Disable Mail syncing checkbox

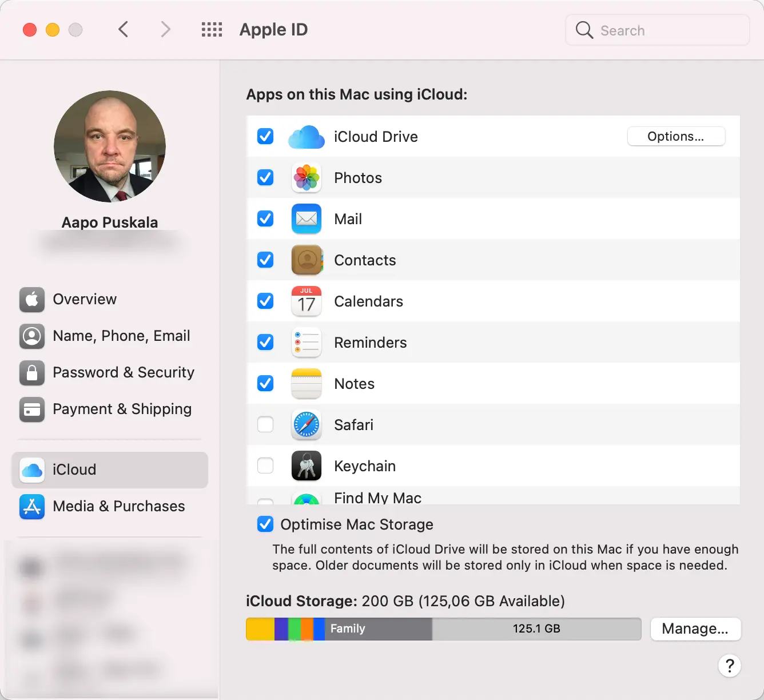pyautogui.click(x=265, y=219)
